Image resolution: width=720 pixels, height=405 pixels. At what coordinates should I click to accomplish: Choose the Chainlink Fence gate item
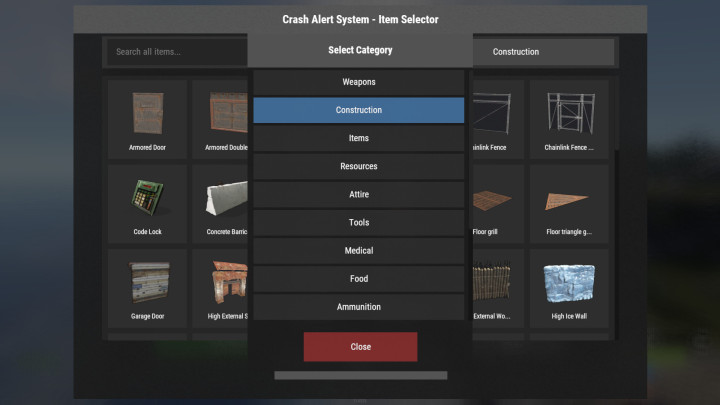click(569, 119)
